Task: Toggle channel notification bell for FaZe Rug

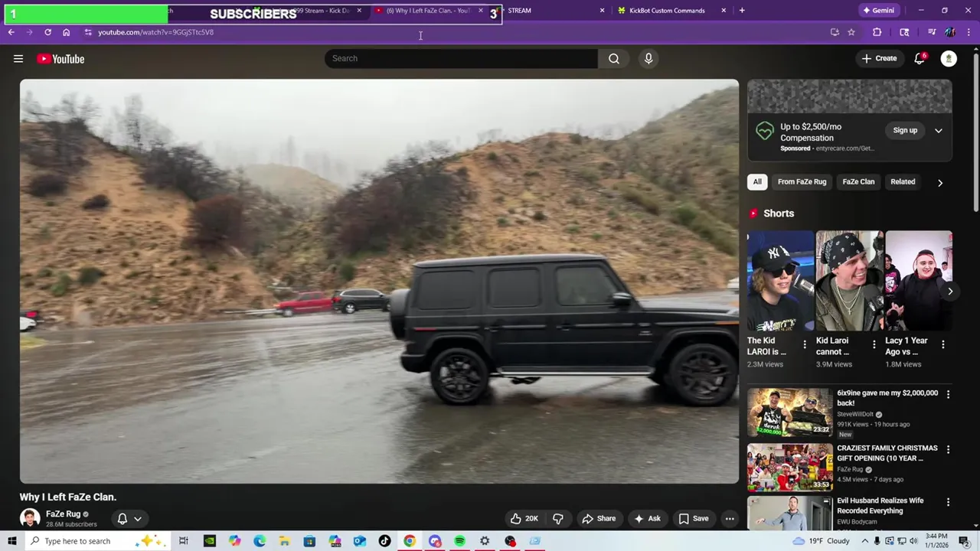Action: (122, 518)
